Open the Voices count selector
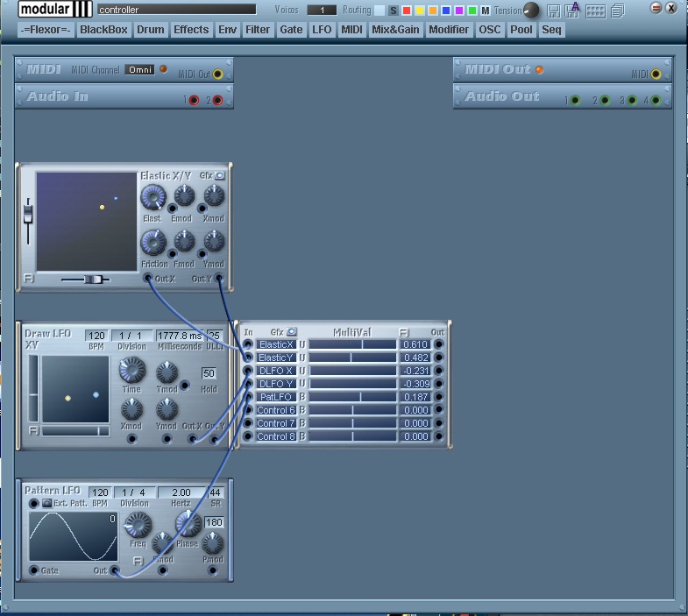Screen dimensions: 688x616 322,11
